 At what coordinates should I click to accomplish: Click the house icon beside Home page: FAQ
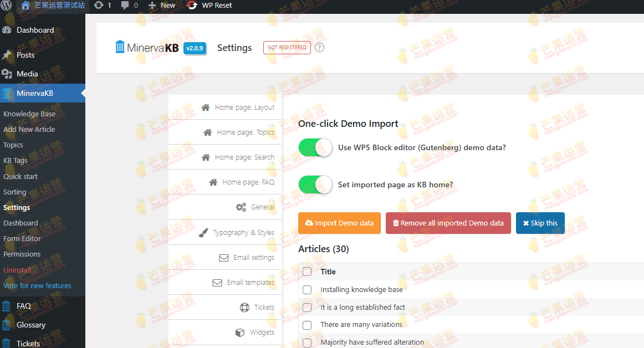pos(213,182)
